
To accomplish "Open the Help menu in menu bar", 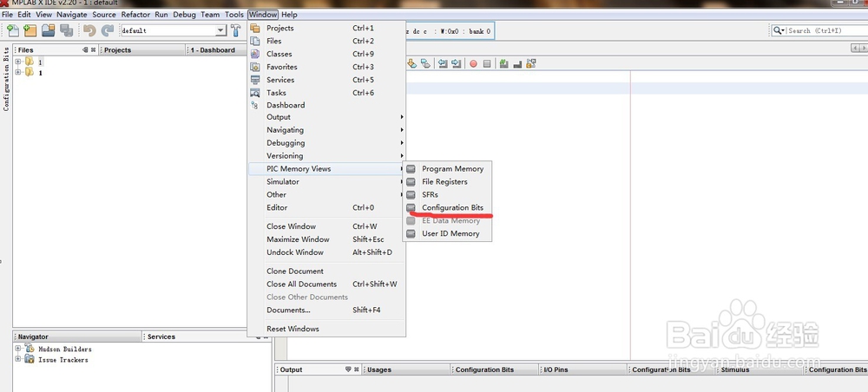I will [x=289, y=15].
